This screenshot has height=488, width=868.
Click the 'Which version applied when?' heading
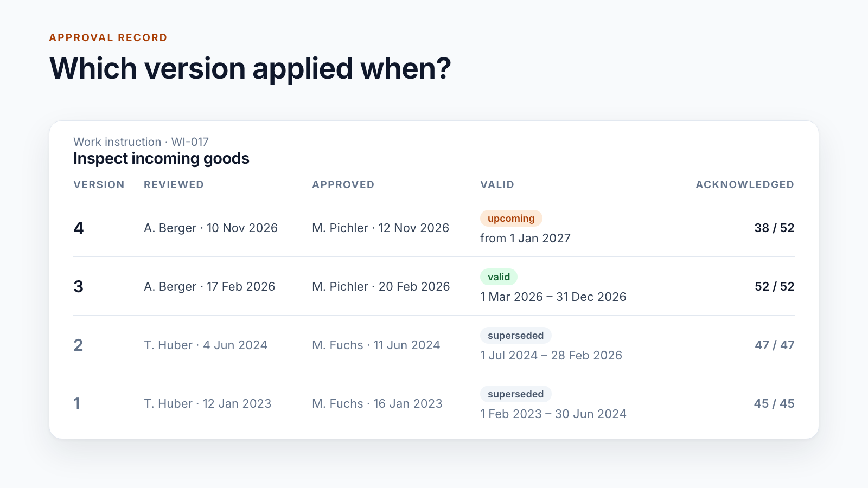coord(250,69)
